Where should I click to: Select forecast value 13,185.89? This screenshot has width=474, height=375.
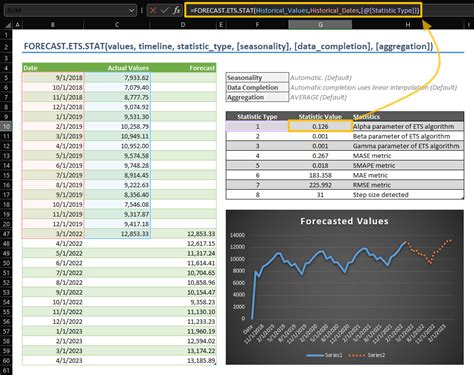click(x=183, y=360)
